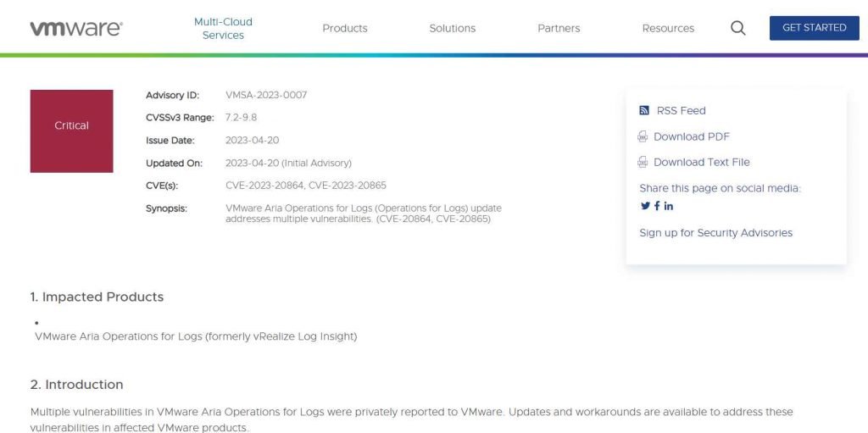Viewport: 868px width, 433px height.
Task: Click the 'Updated On:' label
Action: coord(174,164)
